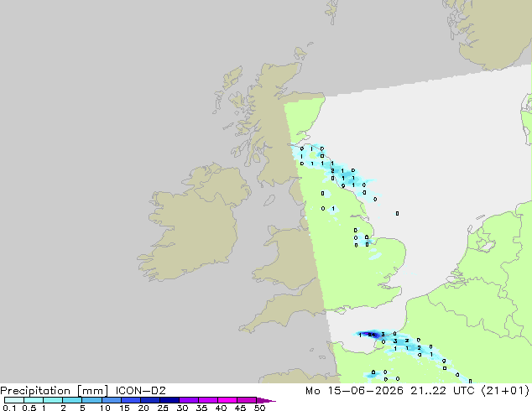Viewport: 532px width, 411px height.
Task: Pick the 10–15 mm blue legend swatch
Action: pos(112,400)
